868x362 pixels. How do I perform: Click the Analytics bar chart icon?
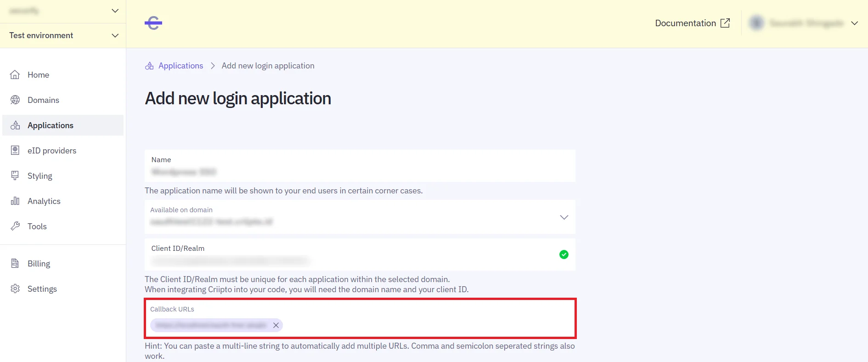point(15,201)
